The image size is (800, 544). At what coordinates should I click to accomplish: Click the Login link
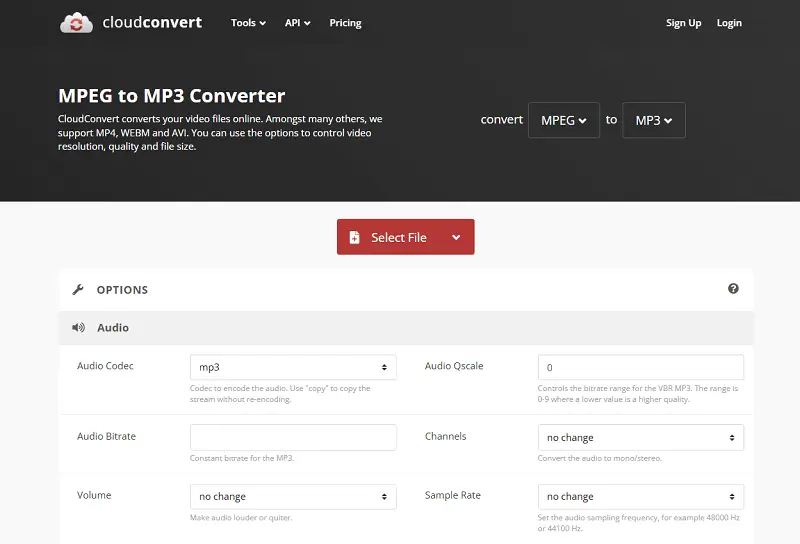click(x=729, y=23)
